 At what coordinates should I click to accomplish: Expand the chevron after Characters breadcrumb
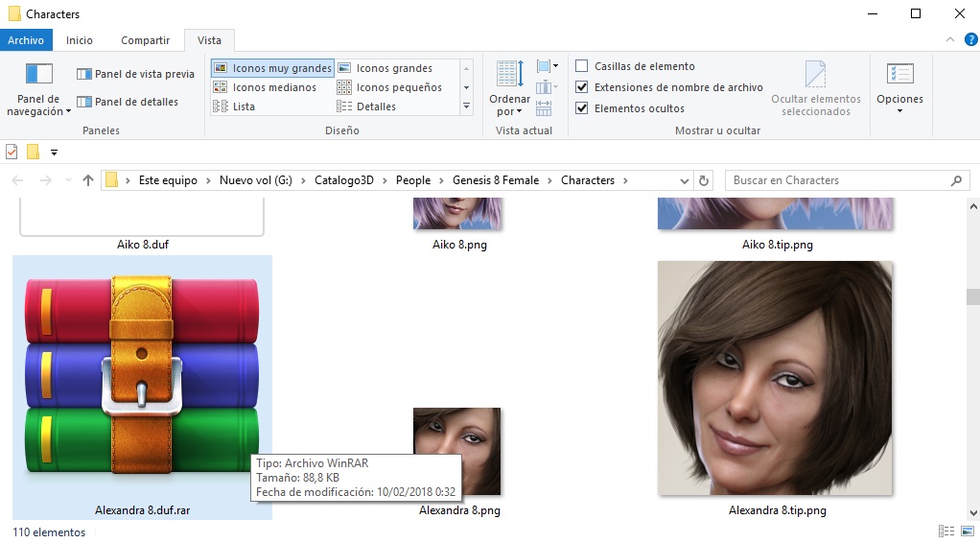pyautogui.click(x=625, y=180)
